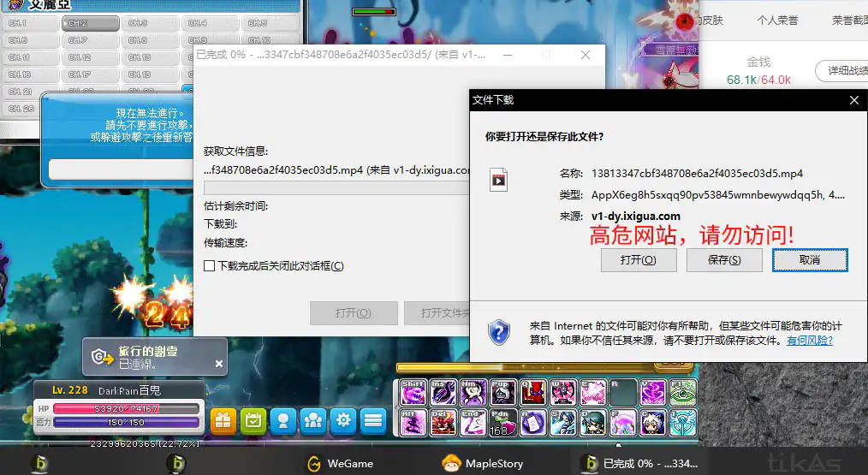Click the mp4 file type icon
This screenshot has height=475, width=868.
(x=498, y=179)
